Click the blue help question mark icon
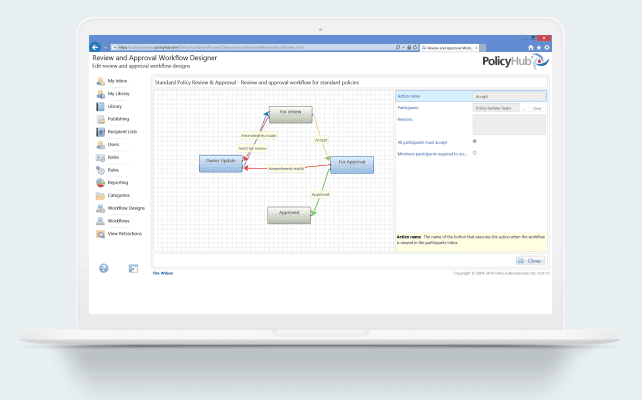642x400 pixels. [103, 268]
